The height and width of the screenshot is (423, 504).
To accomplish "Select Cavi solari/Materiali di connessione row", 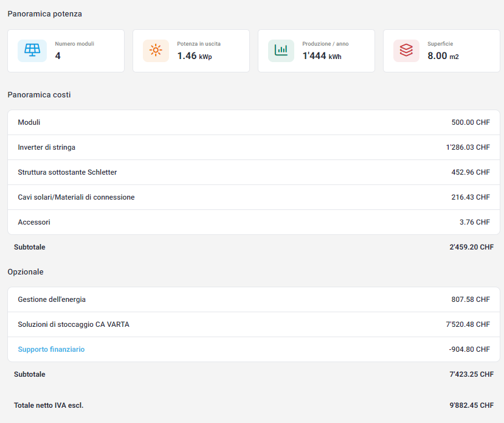I will click(254, 197).
